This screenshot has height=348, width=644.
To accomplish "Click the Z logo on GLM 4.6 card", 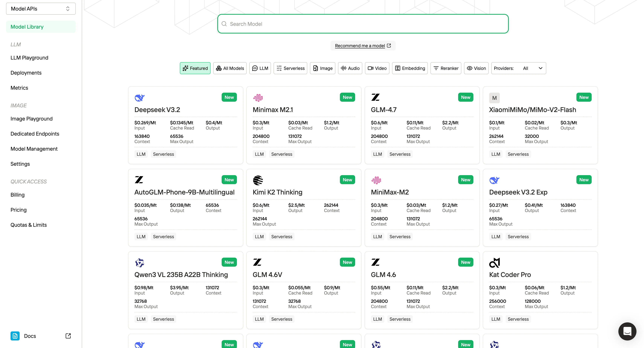I will [x=375, y=262].
